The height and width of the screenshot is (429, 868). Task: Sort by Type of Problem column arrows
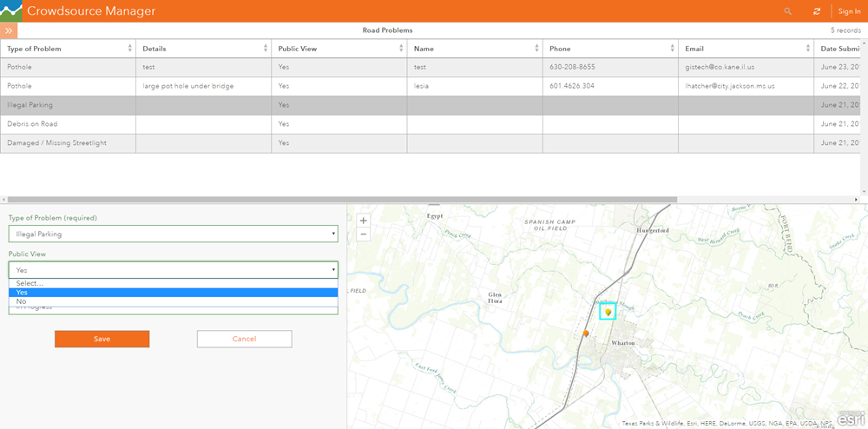click(x=130, y=48)
